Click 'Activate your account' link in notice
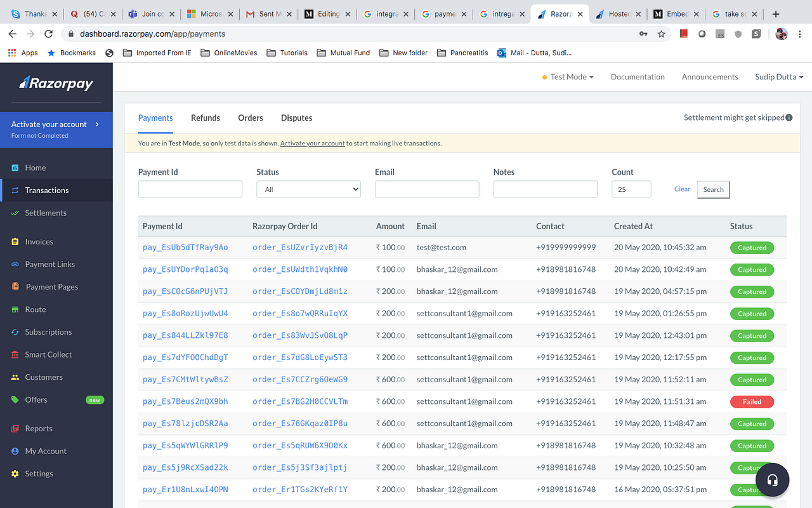Screen dimensions: 812x508 point(312,144)
